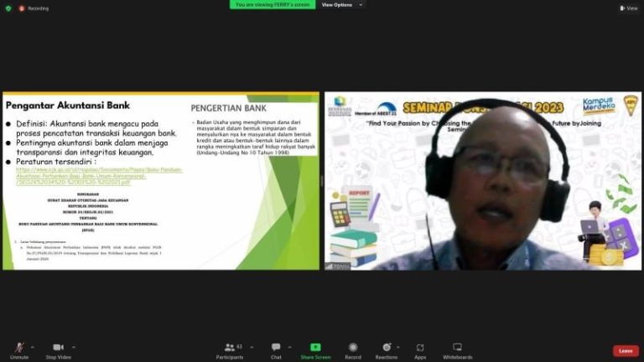The width and height of the screenshot is (644, 362).
Task: Open the View Options dropdown
Action: 342,5
